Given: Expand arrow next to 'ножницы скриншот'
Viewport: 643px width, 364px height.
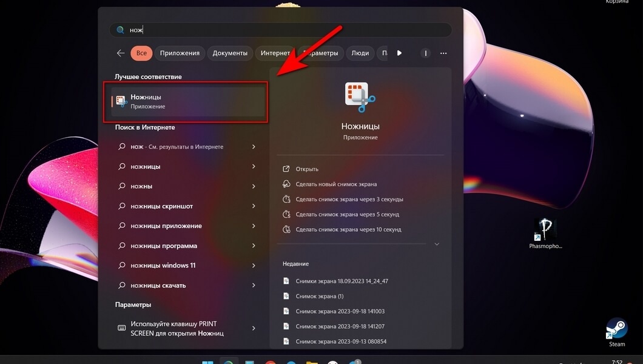Looking at the screenshot, I should [x=254, y=206].
